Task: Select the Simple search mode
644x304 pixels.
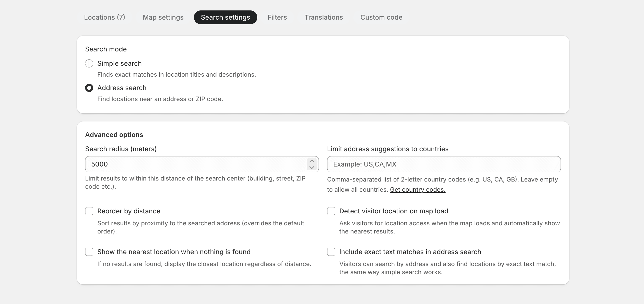Action: 89,63
